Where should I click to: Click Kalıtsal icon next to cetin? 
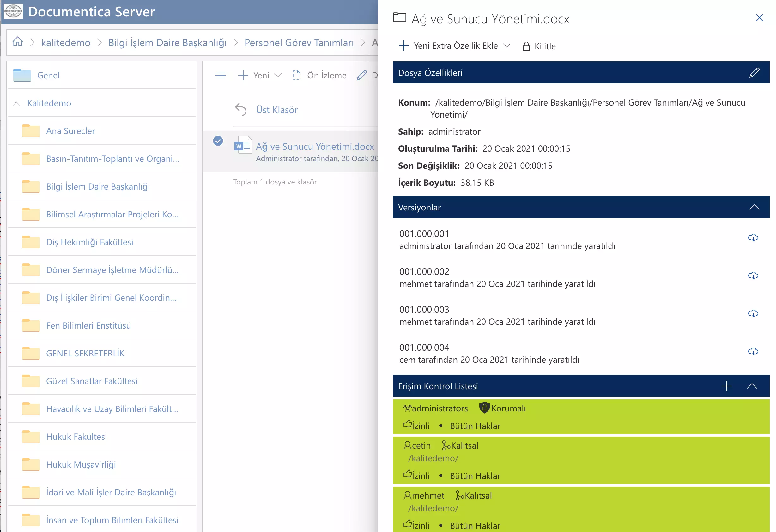[x=446, y=445]
